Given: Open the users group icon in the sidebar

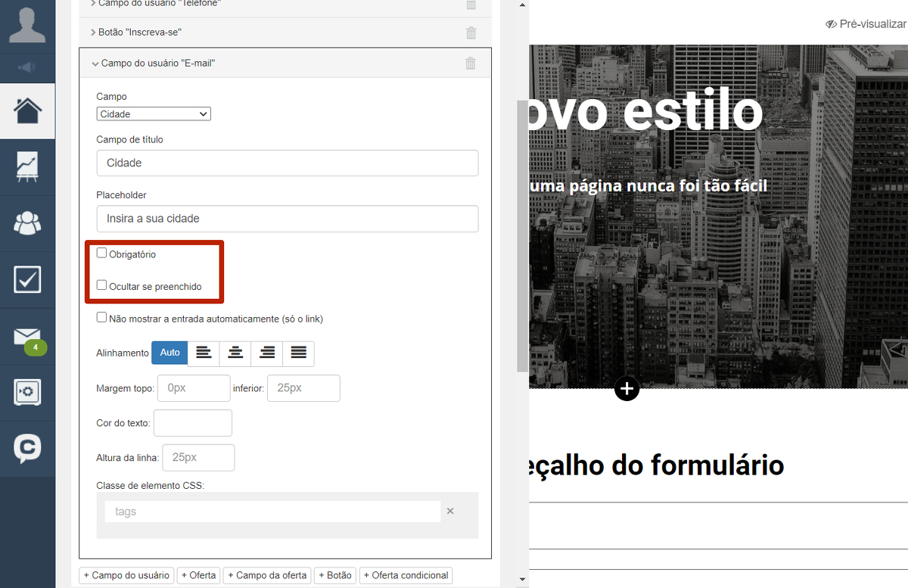Looking at the screenshot, I should pyautogui.click(x=27, y=223).
